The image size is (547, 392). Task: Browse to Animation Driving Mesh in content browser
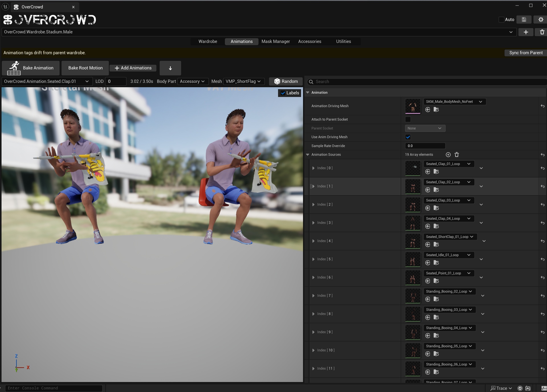click(436, 110)
